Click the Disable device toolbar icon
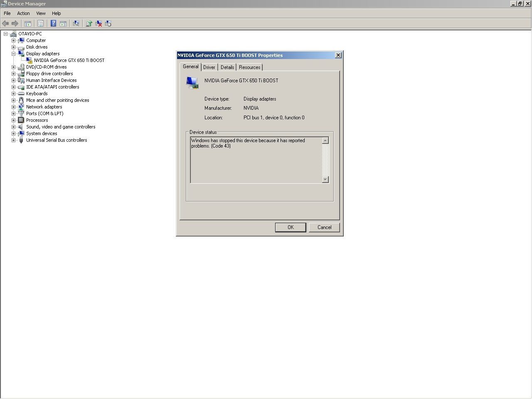 coord(108,24)
